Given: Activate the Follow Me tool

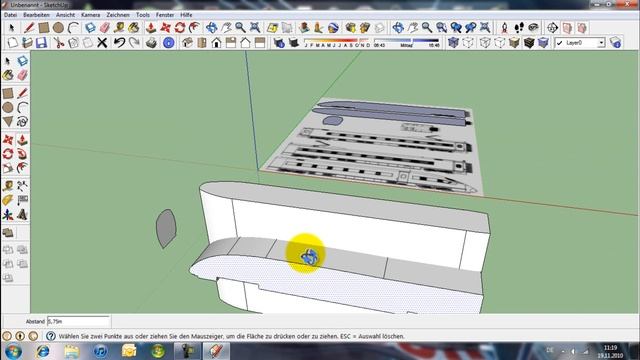Looking at the screenshot, I should coord(22,154).
